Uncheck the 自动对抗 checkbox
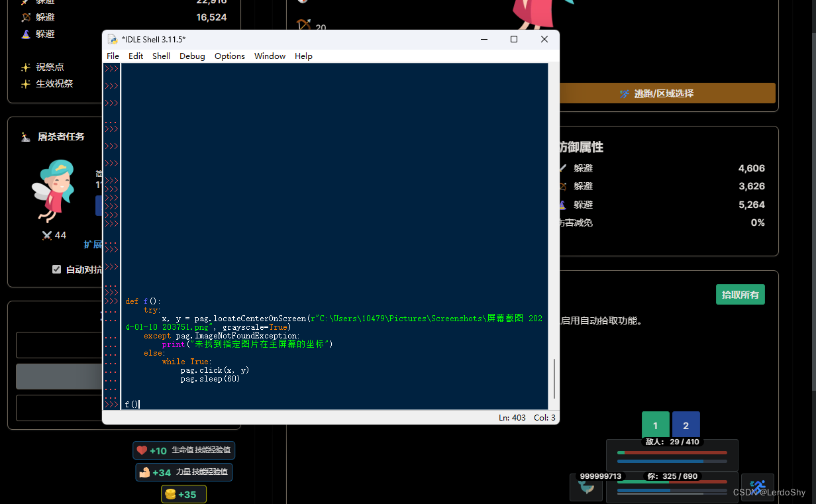This screenshot has height=504, width=816. 56,269
